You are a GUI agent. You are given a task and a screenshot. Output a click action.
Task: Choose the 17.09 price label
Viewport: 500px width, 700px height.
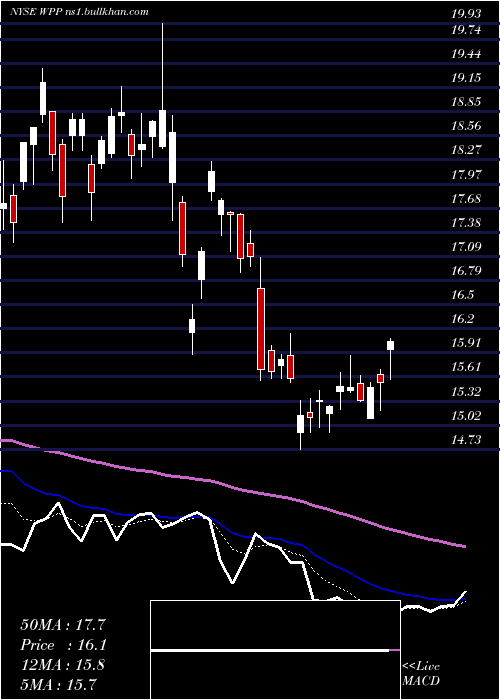pos(466,246)
